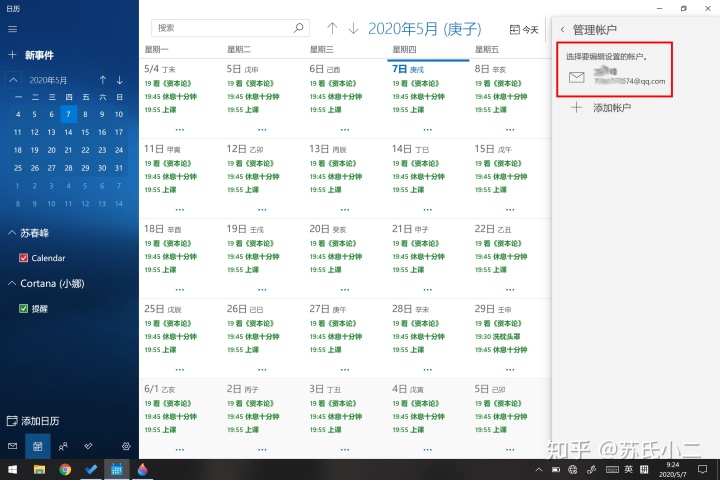The image size is (720, 480).
Task: Uncheck the Calendar checkbox
Action: (23, 258)
